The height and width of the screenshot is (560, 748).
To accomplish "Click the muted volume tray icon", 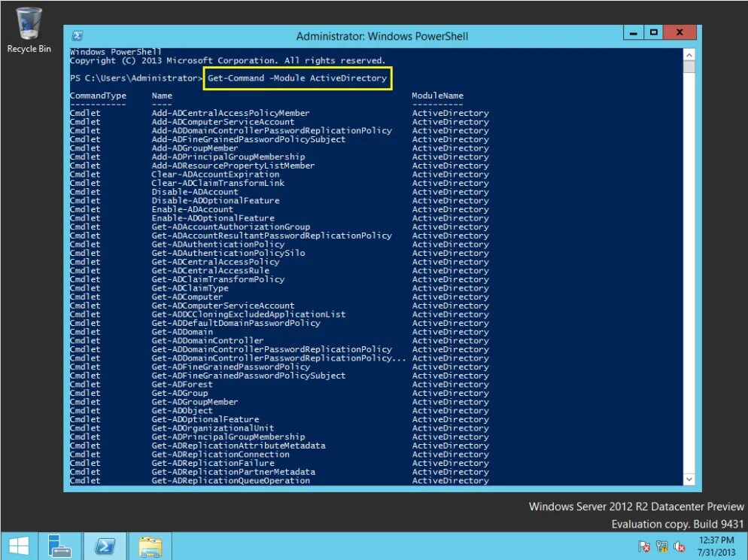I will click(x=680, y=546).
